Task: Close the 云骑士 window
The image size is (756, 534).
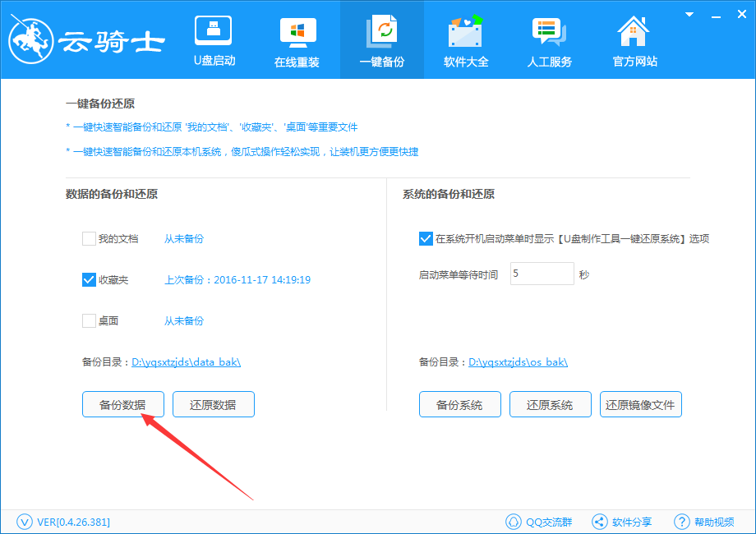Action: [x=742, y=15]
